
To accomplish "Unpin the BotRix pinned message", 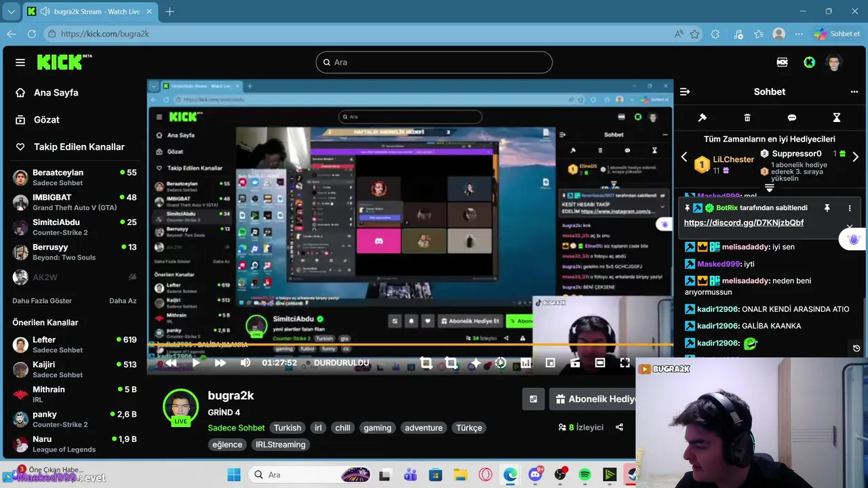I will [827, 208].
